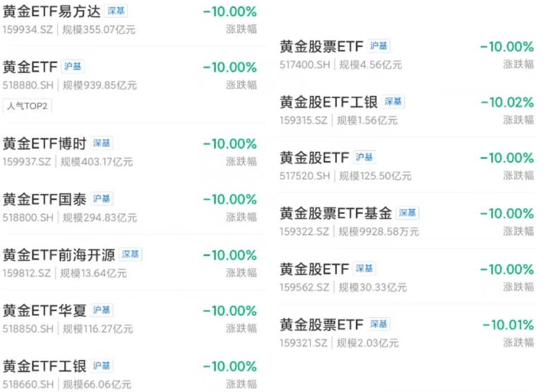This screenshot has height=392, width=546.
Task: Open the 黄金股票ETF基金 fund name
Action: pyautogui.click(x=335, y=213)
